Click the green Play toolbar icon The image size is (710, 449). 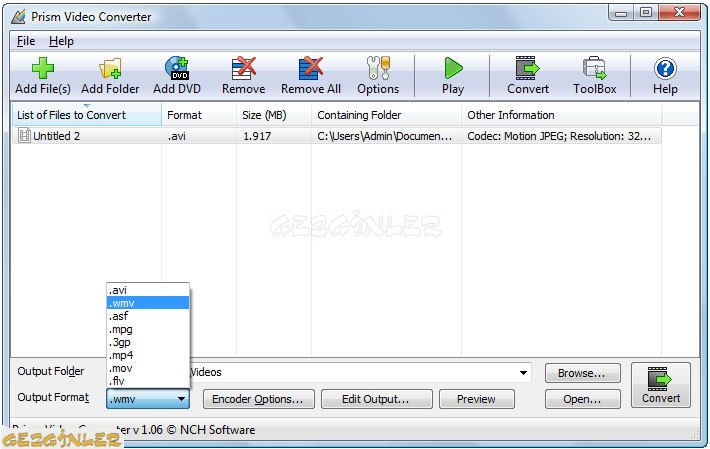(x=453, y=68)
